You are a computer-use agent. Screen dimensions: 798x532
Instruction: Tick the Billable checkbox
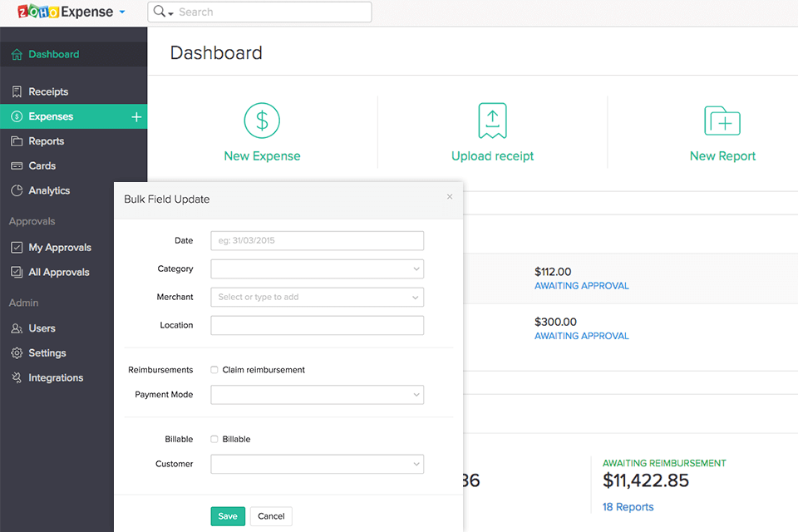point(214,440)
